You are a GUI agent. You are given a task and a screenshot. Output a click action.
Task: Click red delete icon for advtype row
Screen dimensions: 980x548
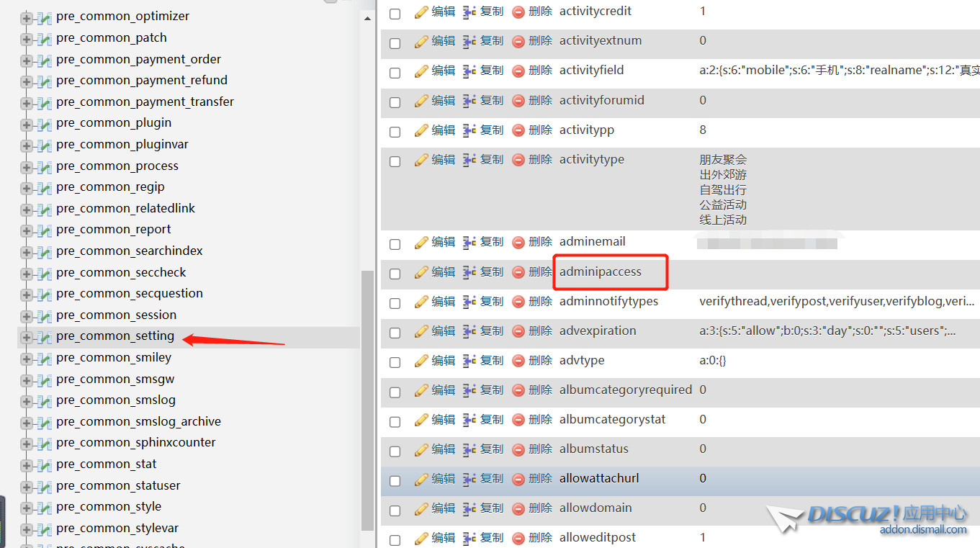(518, 361)
